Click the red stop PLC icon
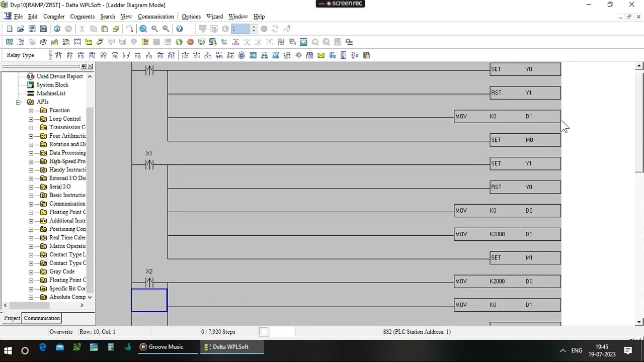 tap(190, 42)
